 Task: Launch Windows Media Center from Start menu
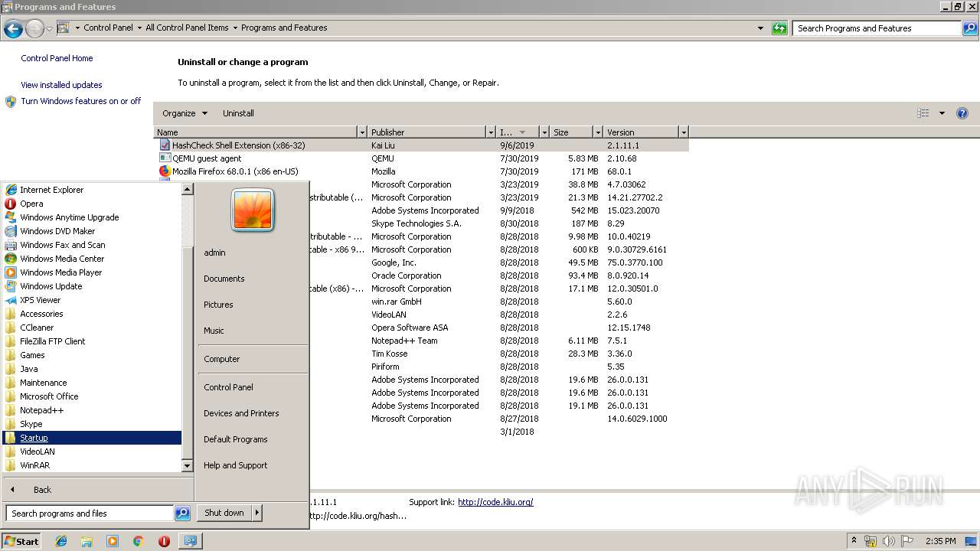[x=62, y=259]
